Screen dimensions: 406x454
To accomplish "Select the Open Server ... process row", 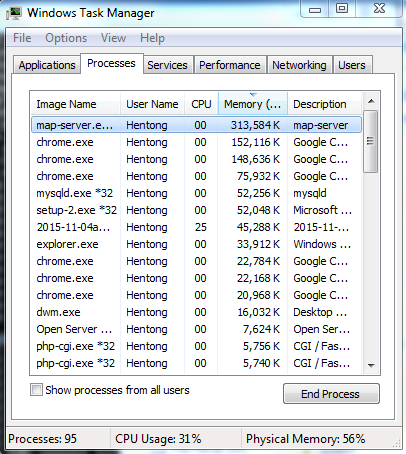I will [x=196, y=329].
